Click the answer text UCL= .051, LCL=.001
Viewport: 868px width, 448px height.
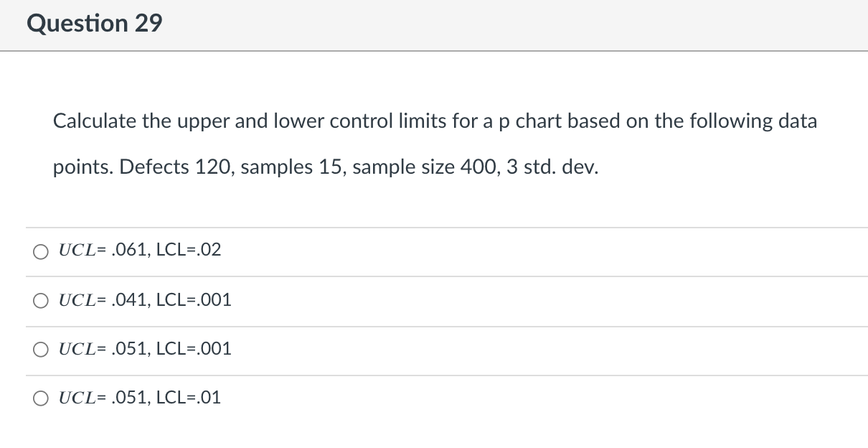coord(144,349)
